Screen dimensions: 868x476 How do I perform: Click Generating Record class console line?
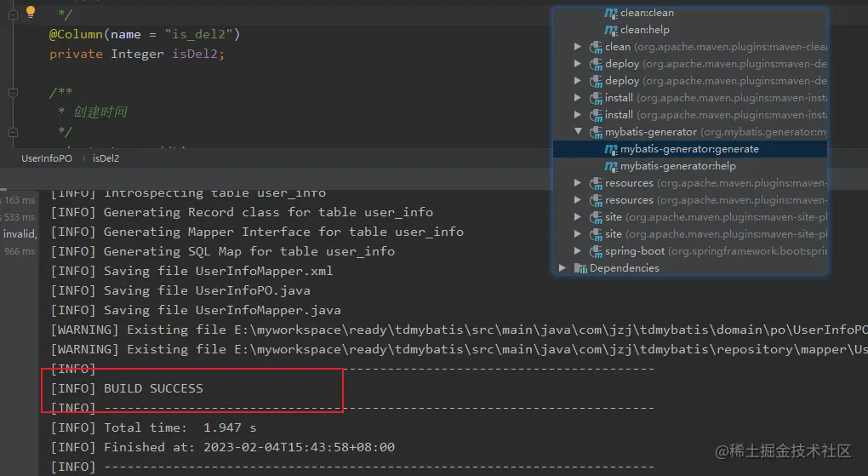click(x=242, y=212)
